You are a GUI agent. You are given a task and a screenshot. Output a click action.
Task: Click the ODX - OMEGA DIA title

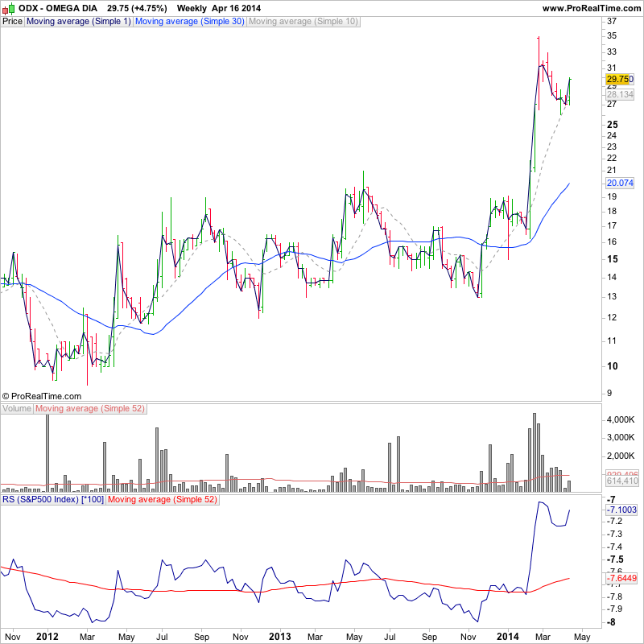(x=58, y=8)
